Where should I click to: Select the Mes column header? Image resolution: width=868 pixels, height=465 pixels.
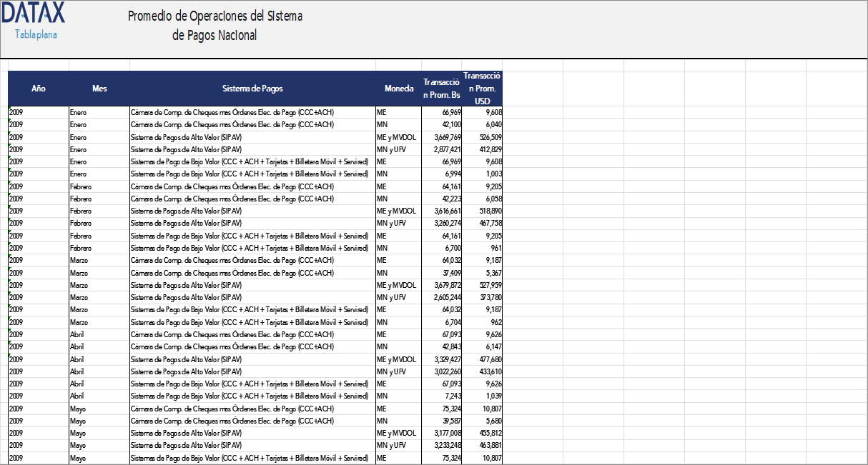point(99,89)
